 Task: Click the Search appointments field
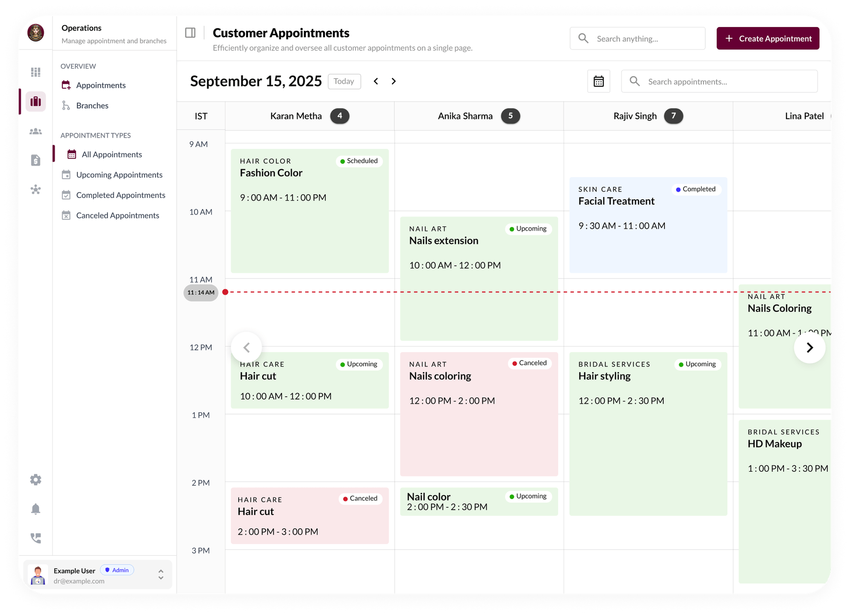(x=719, y=81)
